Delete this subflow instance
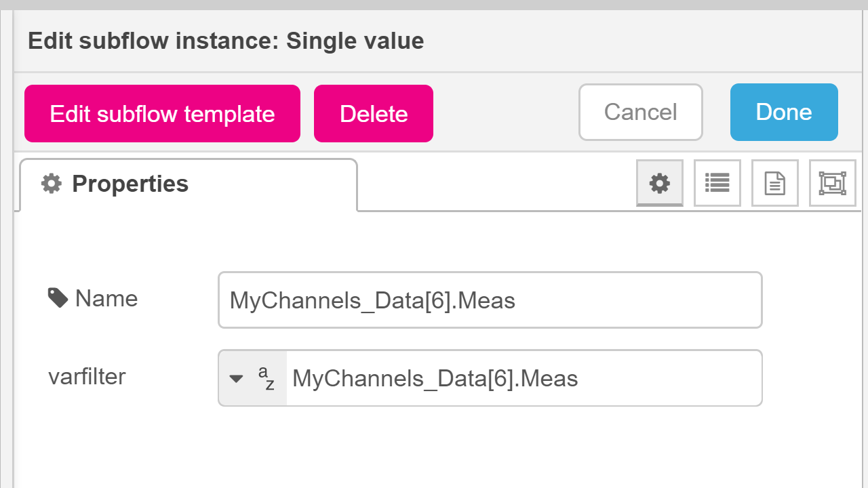 click(373, 113)
